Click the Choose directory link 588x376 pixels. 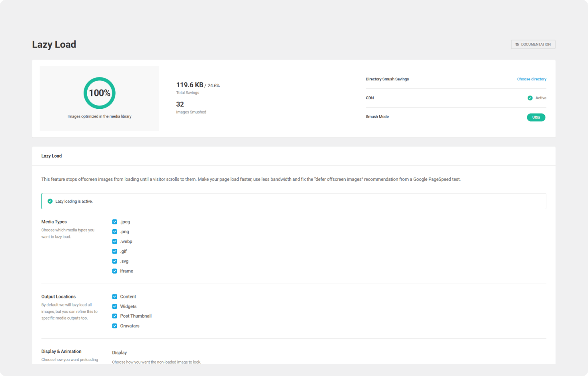[531, 79]
